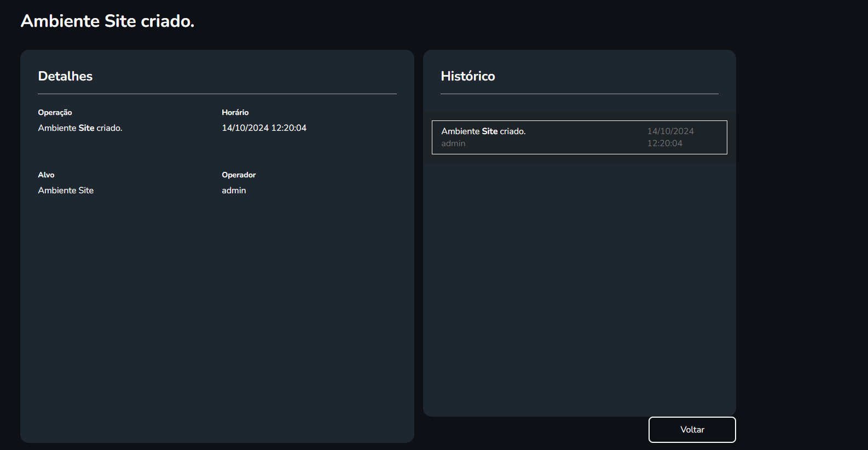Viewport: 868px width, 450px height.
Task: Click the Alvo field label
Action: (46, 175)
